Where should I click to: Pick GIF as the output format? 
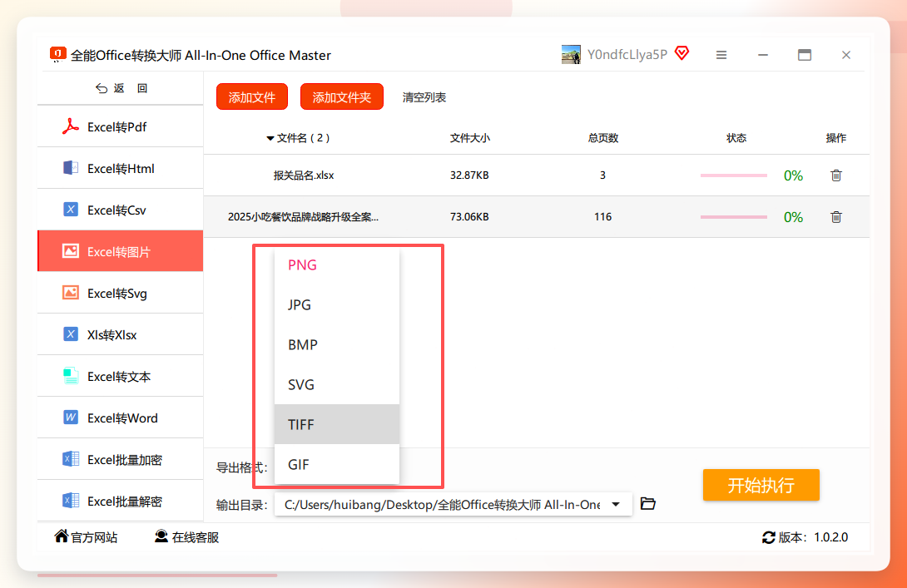coord(337,464)
